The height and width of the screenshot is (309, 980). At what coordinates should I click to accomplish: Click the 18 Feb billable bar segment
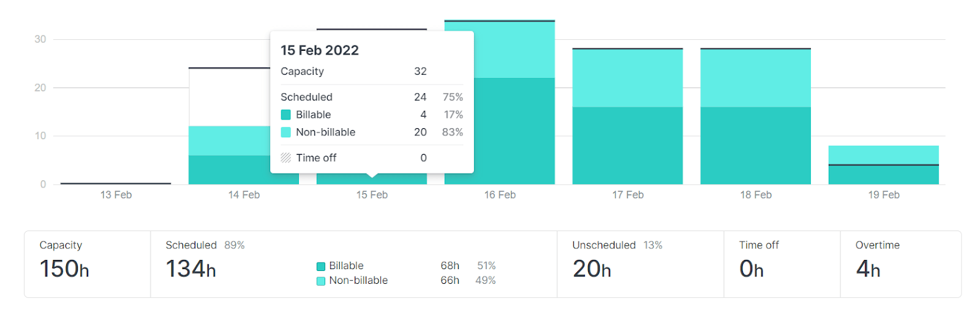755,145
